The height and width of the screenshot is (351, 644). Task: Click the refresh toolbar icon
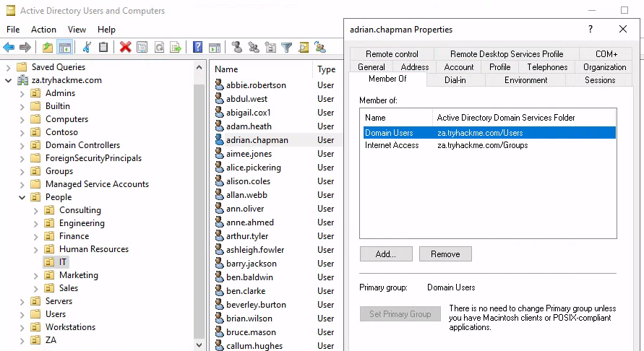158,48
